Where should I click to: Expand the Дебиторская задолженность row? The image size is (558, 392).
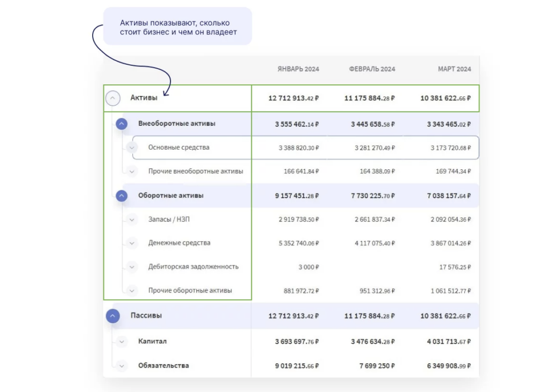pos(131,267)
